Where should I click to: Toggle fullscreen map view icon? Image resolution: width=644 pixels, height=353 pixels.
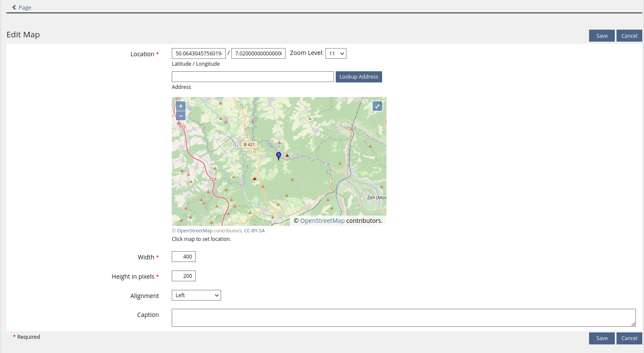point(377,106)
